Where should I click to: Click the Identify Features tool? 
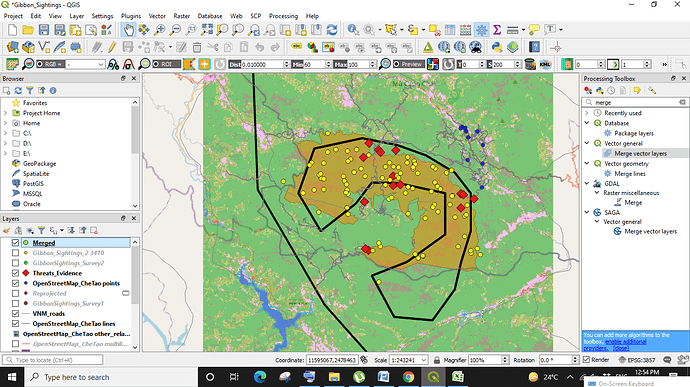[352, 30]
